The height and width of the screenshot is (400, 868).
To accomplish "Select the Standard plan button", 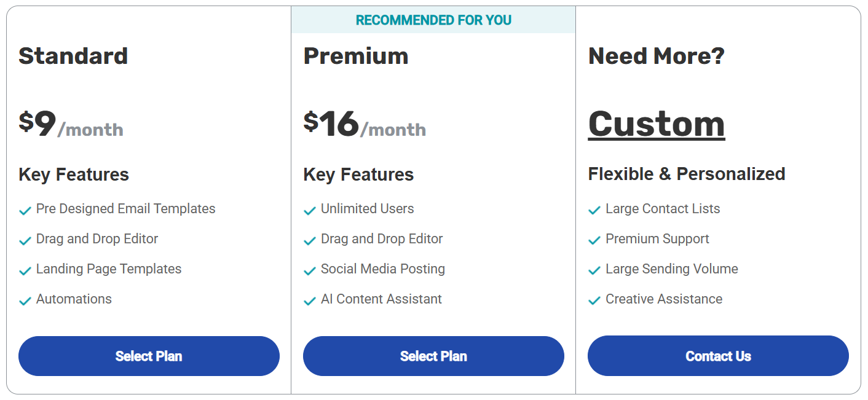I will pos(149,356).
